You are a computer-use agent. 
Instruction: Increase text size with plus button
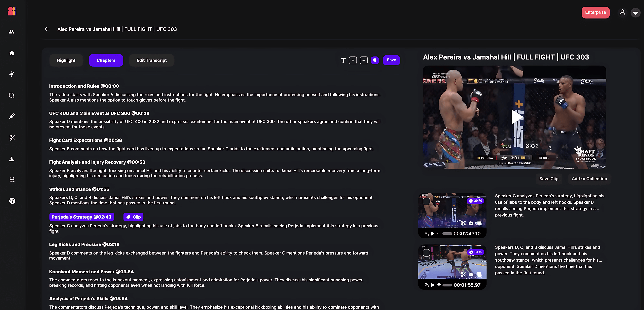(x=353, y=60)
